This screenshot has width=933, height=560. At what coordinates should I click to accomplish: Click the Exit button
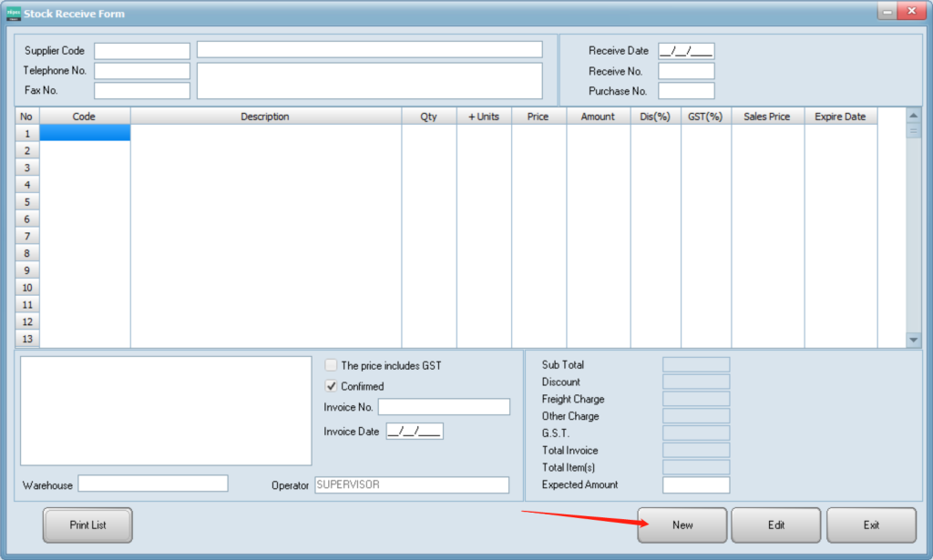point(871,525)
